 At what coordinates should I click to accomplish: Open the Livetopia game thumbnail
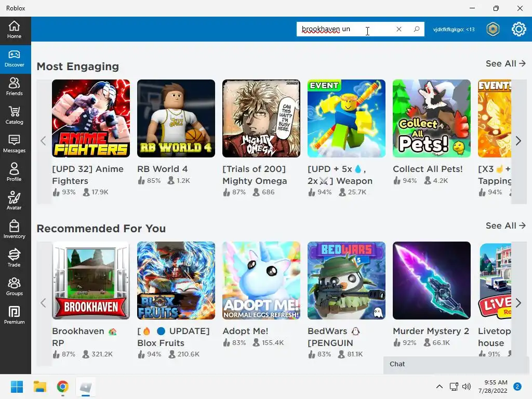[495, 281]
